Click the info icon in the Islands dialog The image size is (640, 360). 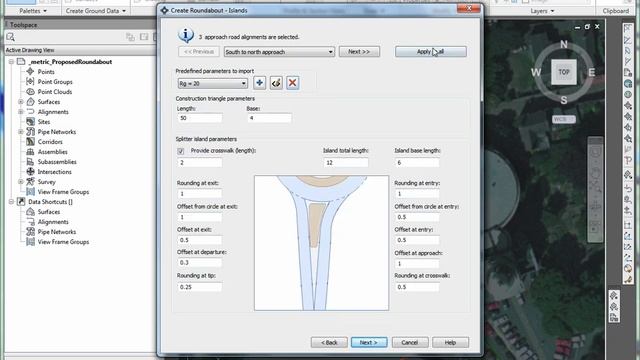click(186, 36)
